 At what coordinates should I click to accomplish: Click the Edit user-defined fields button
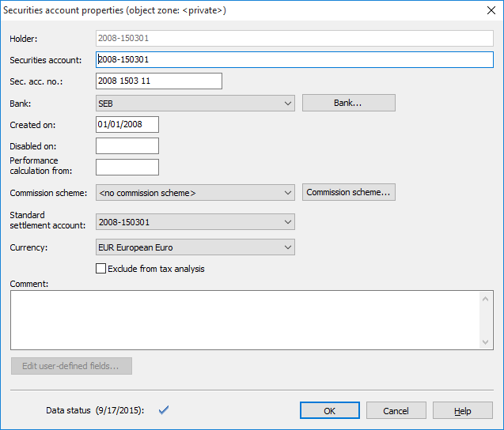pos(71,366)
